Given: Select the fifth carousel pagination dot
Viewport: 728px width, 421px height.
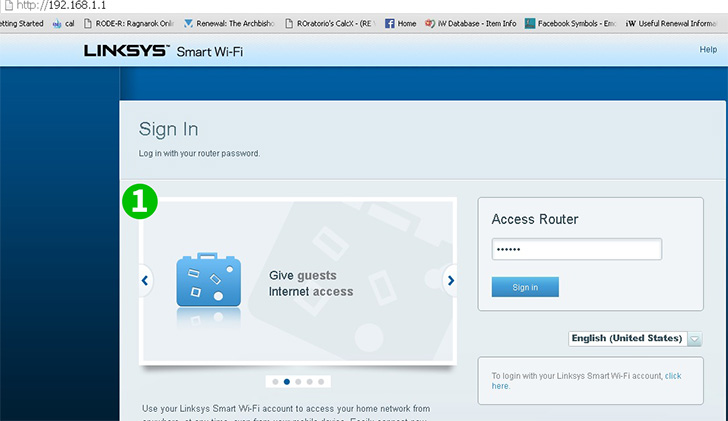Looking at the screenshot, I should click(321, 382).
